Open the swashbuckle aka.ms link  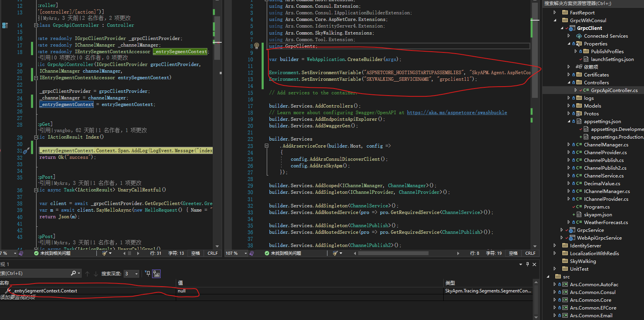click(457, 113)
